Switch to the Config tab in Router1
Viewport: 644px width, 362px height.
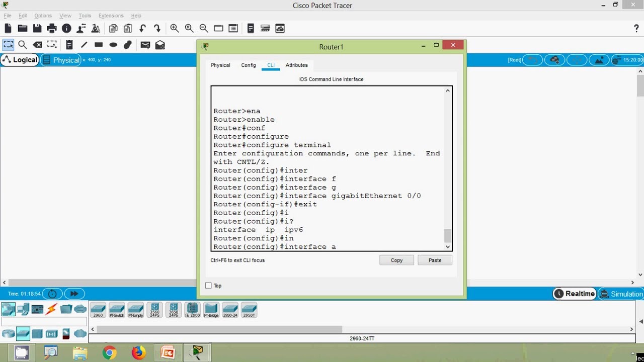pyautogui.click(x=249, y=65)
